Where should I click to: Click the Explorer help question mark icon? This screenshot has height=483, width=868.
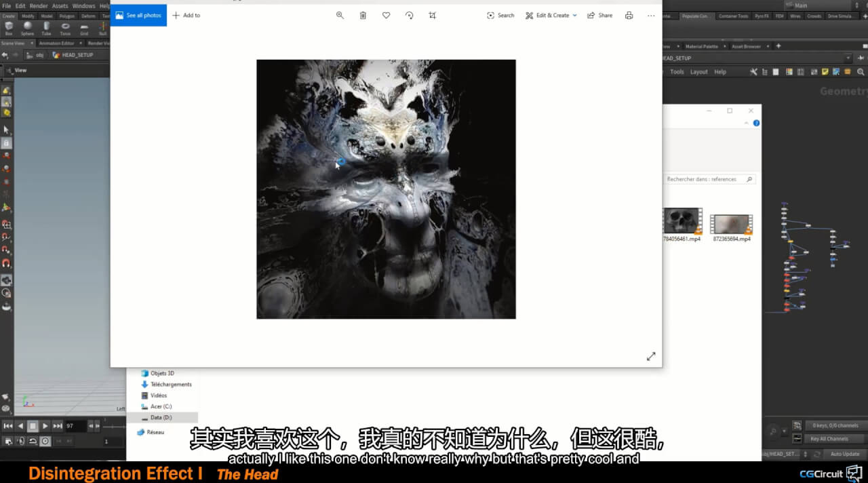(756, 123)
